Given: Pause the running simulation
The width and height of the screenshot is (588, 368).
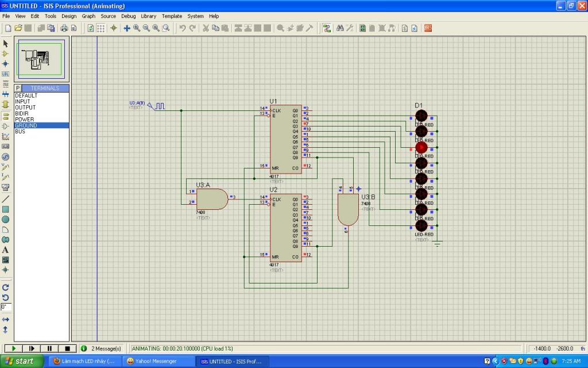Looking at the screenshot, I should 49,348.
